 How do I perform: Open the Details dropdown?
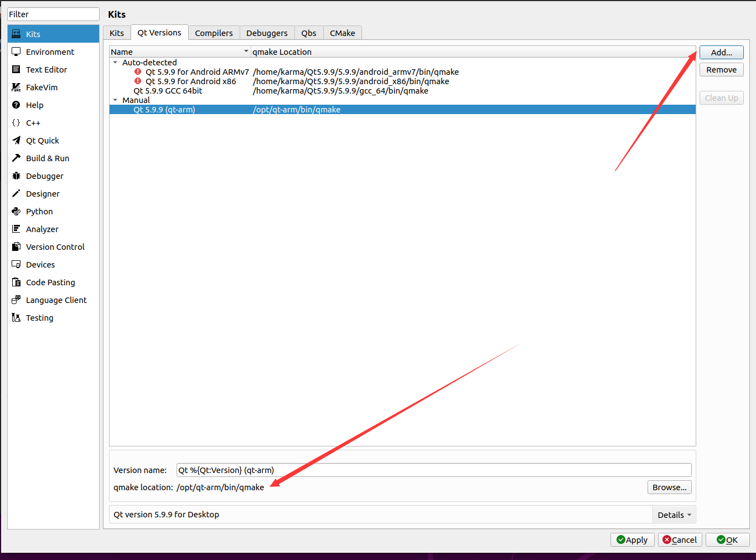[674, 514]
